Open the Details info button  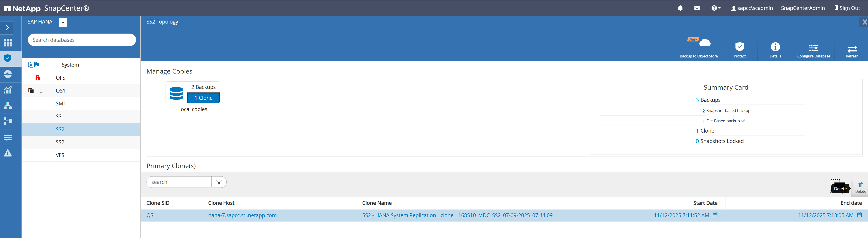point(775,50)
